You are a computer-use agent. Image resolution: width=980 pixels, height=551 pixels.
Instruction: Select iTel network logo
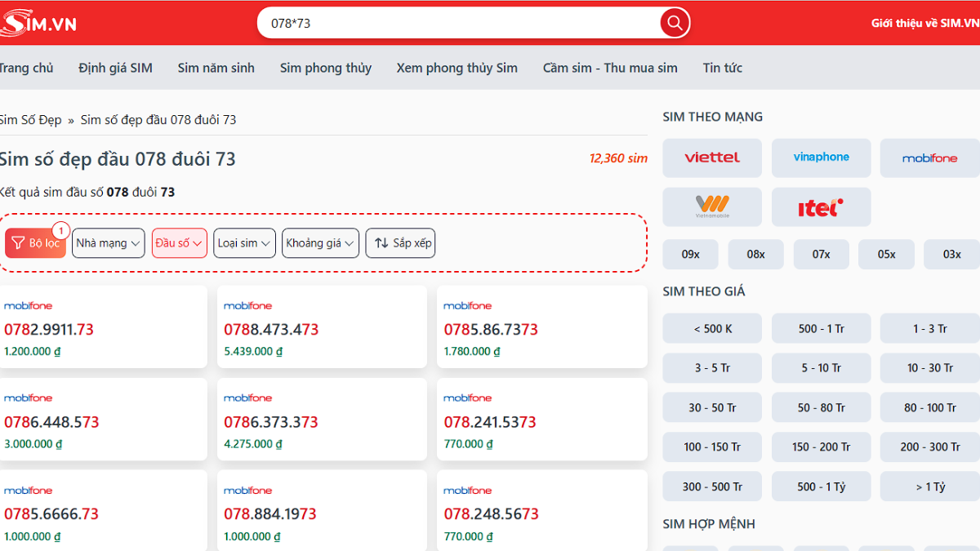(821, 207)
